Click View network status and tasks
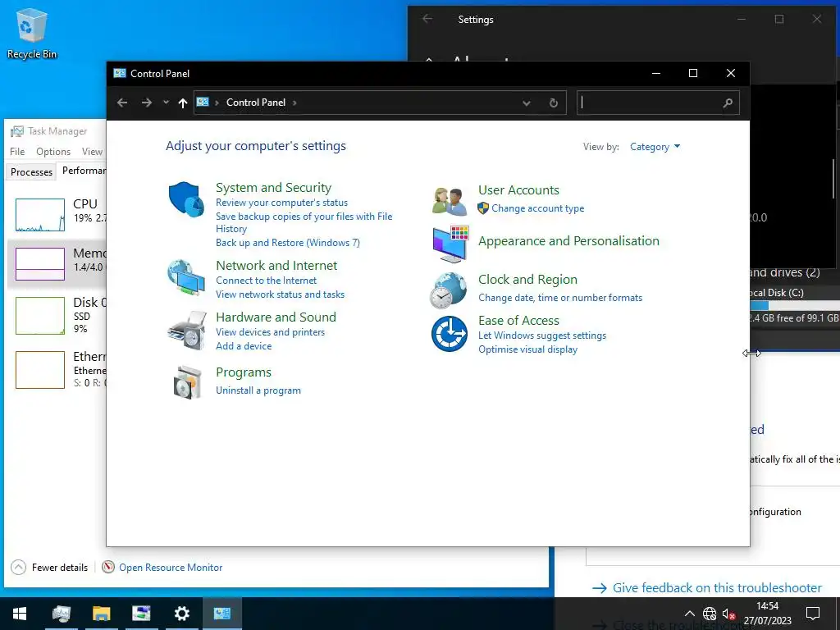The width and height of the screenshot is (840, 630). [x=281, y=294]
